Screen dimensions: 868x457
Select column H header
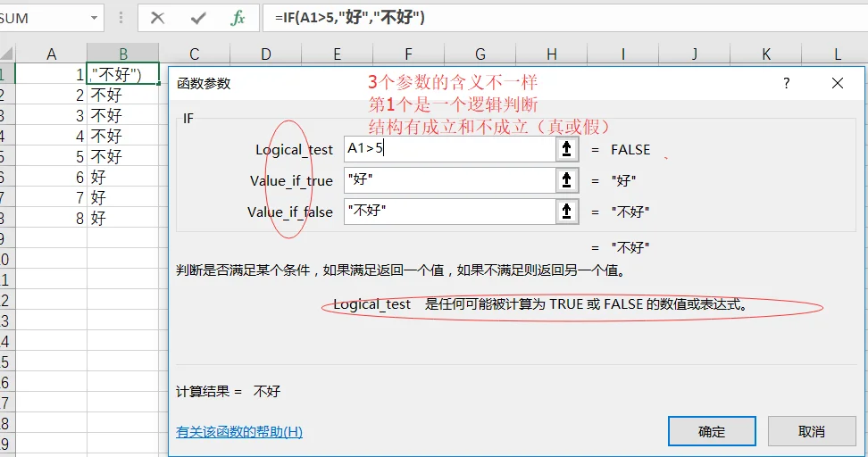click(x=551, y=54)
